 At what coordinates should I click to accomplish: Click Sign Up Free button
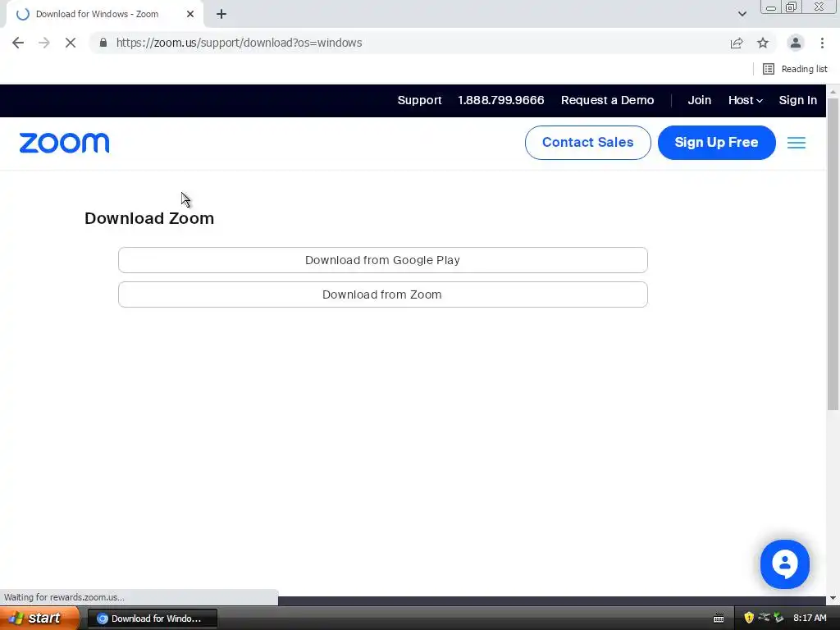pos(716,143)
